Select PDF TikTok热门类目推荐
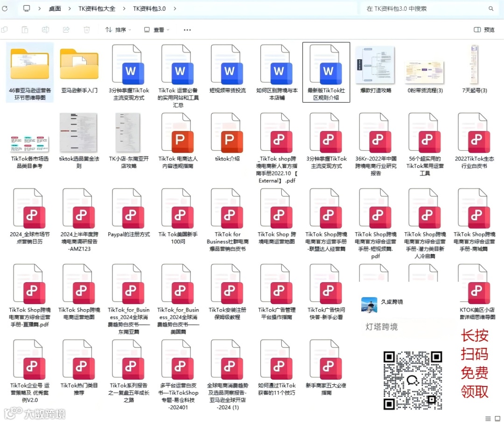This screenshot has width=504, height=423. click(79, 367)
